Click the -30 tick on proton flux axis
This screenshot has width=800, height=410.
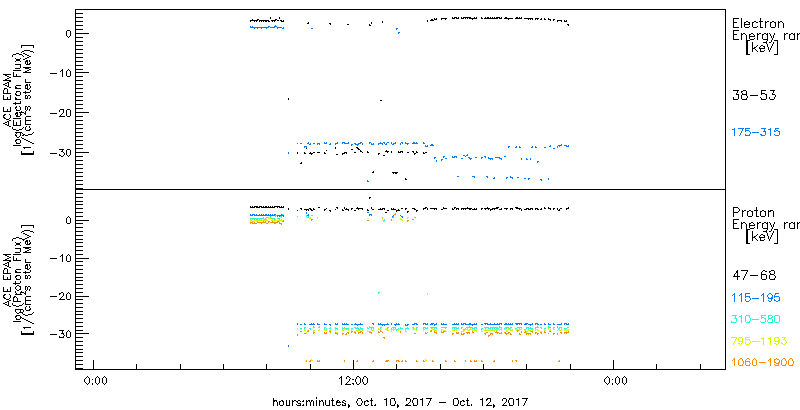pos(60,334)
